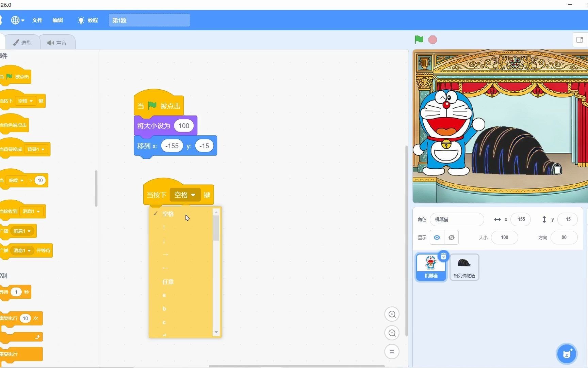
Task: Choose the up arrow key option
Action: 181,227
